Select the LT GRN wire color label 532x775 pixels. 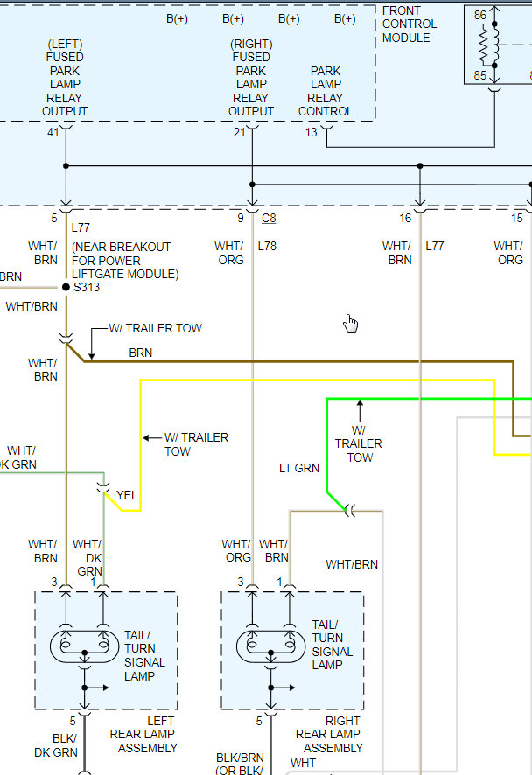(x=299, y=468)
